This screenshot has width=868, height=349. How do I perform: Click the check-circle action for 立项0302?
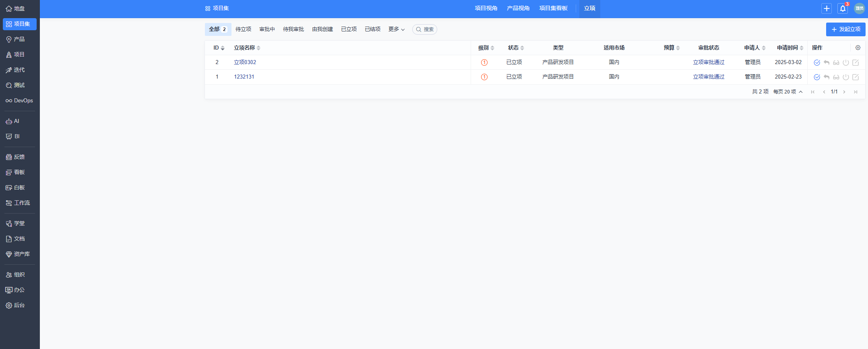tap(817, 62)
